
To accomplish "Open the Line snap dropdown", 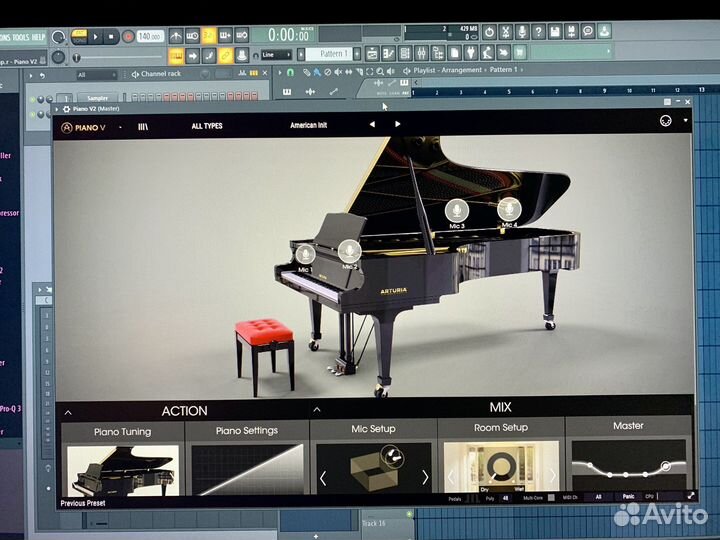I will (276, 55).
